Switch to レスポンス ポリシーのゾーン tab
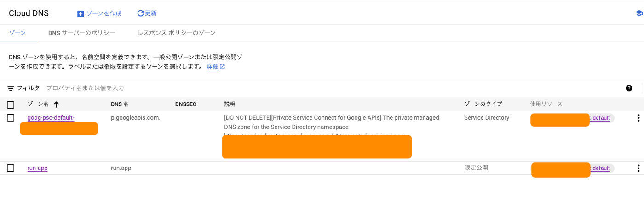 [177, 33]
